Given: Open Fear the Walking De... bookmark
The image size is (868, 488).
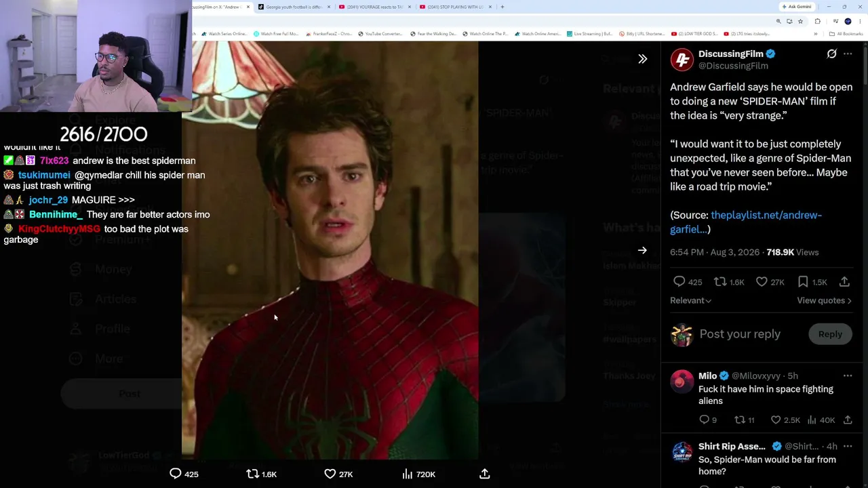Looking at the screenshot, I should coord(433,34).
